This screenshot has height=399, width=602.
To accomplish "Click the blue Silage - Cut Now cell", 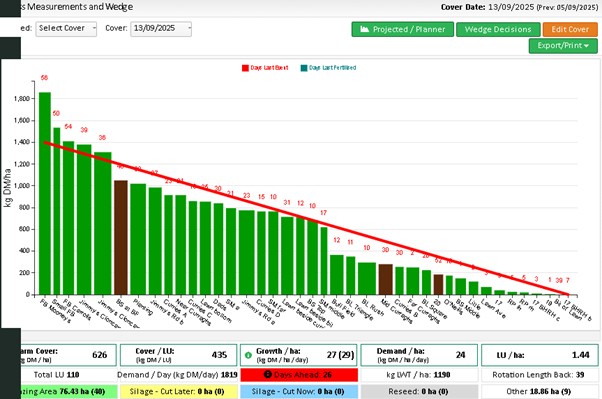I will (x=299, y=392).
